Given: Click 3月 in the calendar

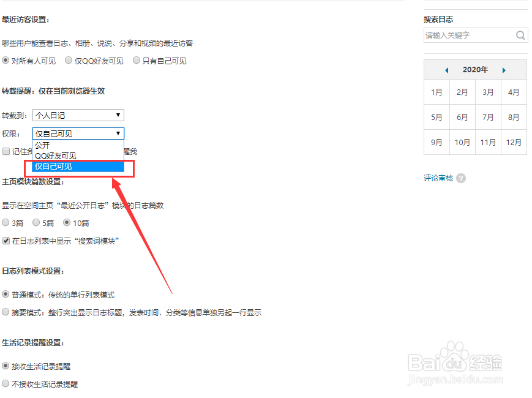Looking at the screenshot, I should pyautogui.click(x=488, y=92).
